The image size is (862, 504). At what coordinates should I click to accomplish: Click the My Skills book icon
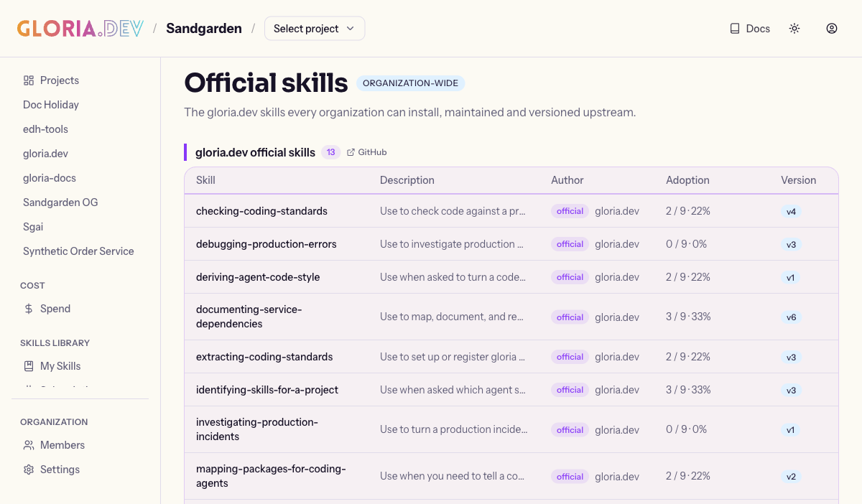click(29, 366)
